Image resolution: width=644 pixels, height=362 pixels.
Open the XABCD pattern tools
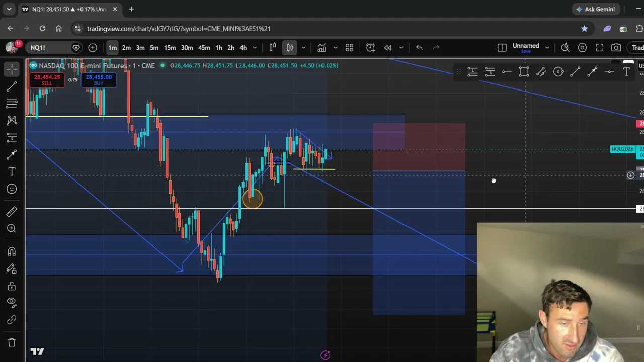point(12,120)
